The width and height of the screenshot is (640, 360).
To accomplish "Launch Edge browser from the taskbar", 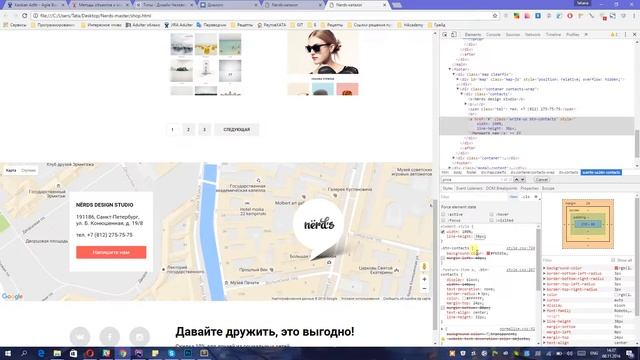I will [x=41, y=353].
